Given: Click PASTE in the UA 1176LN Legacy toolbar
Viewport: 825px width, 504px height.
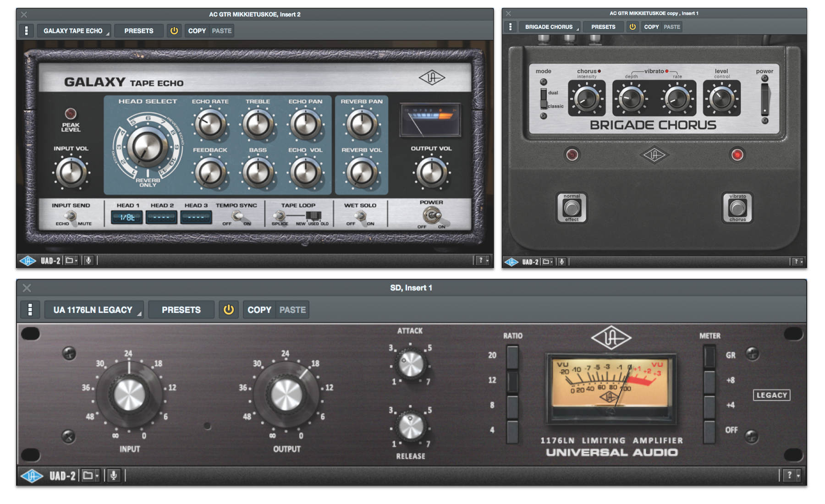Looking at the screenshot, I should [292, 310].
